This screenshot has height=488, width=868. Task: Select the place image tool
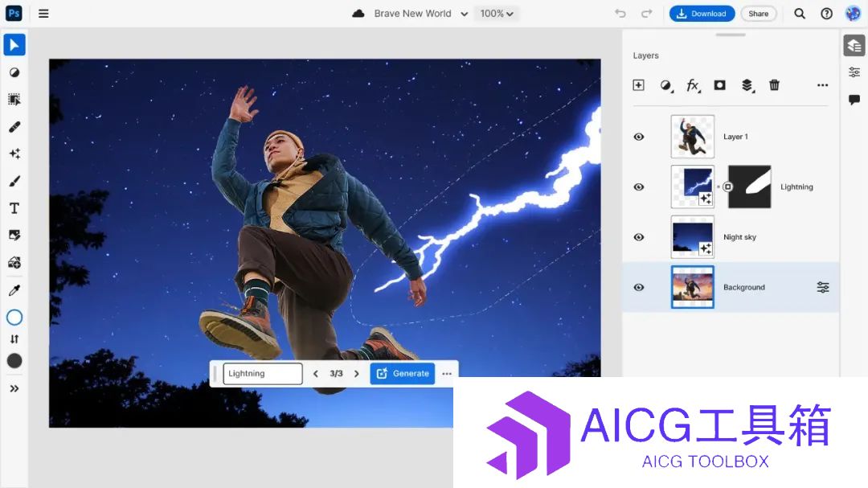(x=14, y=236)
